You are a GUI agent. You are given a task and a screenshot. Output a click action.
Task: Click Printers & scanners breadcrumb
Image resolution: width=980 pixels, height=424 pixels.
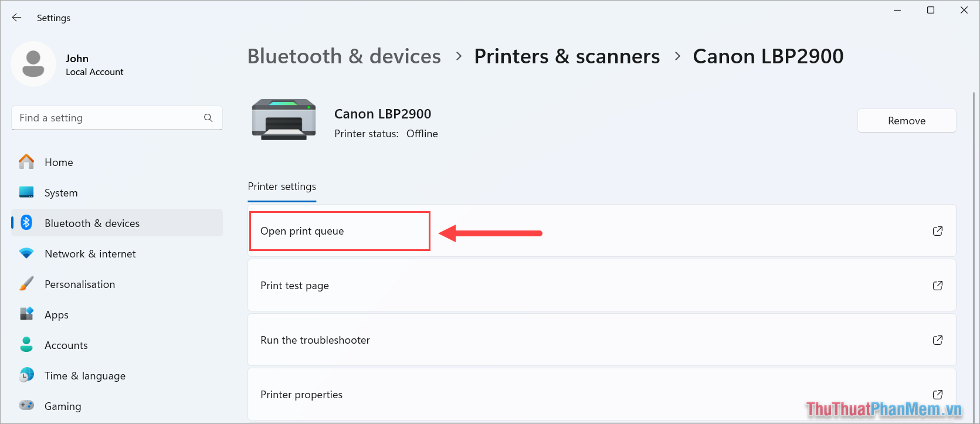tap(567, 56)
